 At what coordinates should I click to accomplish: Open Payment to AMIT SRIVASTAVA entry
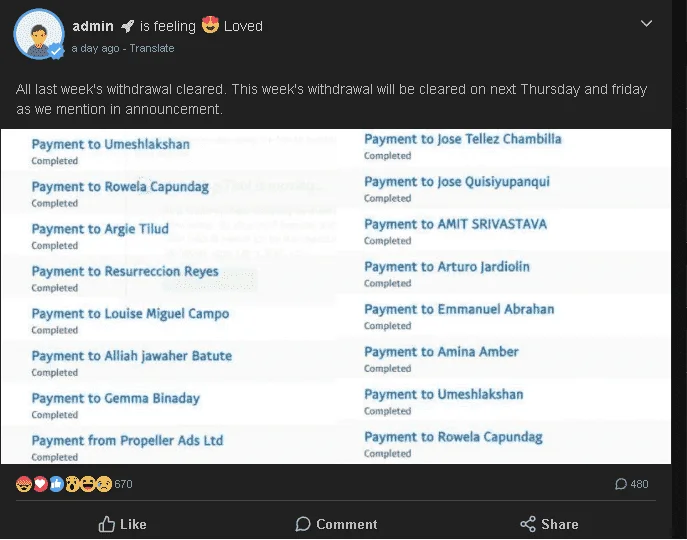(x=455, y=224)
